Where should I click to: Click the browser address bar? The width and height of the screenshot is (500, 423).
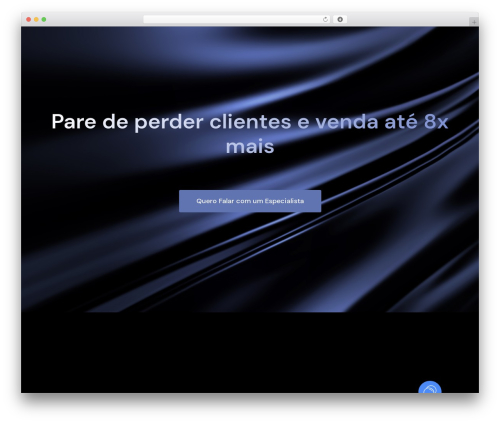(x=237, y=20)
